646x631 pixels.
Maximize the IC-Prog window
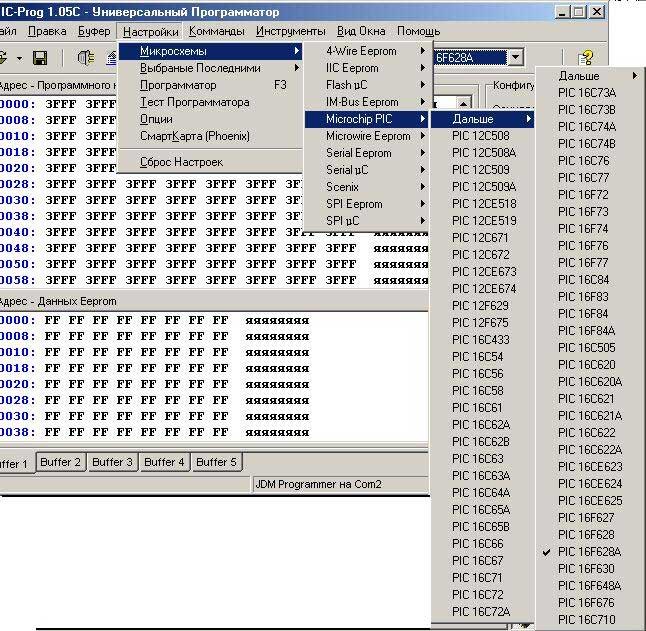tap(578, 12)
